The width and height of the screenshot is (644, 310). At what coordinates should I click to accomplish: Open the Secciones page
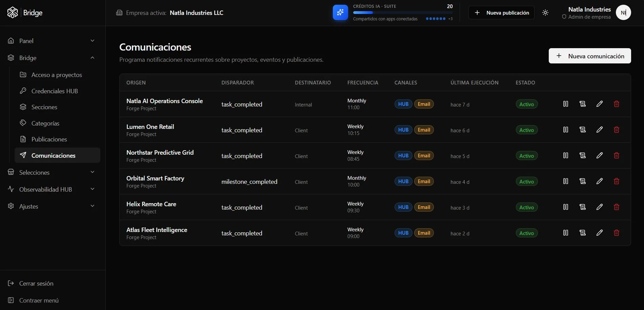58,107
